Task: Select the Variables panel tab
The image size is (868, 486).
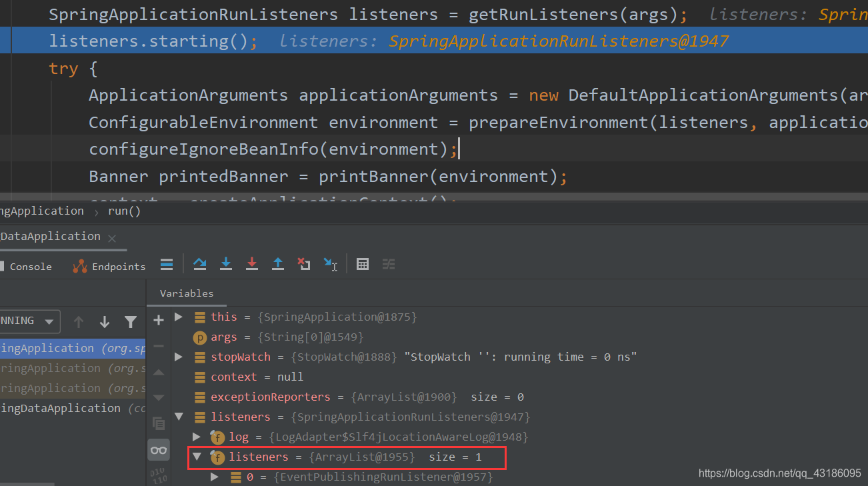Action: tap(187, 293)
